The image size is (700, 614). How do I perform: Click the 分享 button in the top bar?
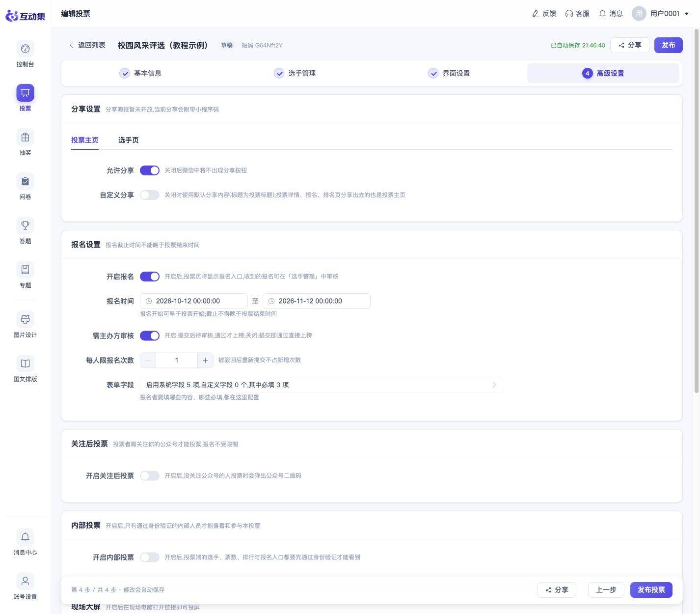pos(630,45)
